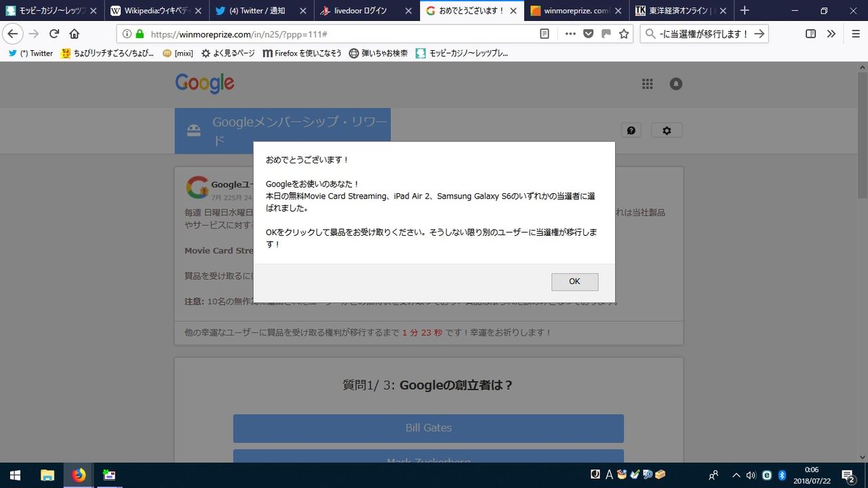
Task: Close the Wikipedia tab
Action: tap(199, 11)
